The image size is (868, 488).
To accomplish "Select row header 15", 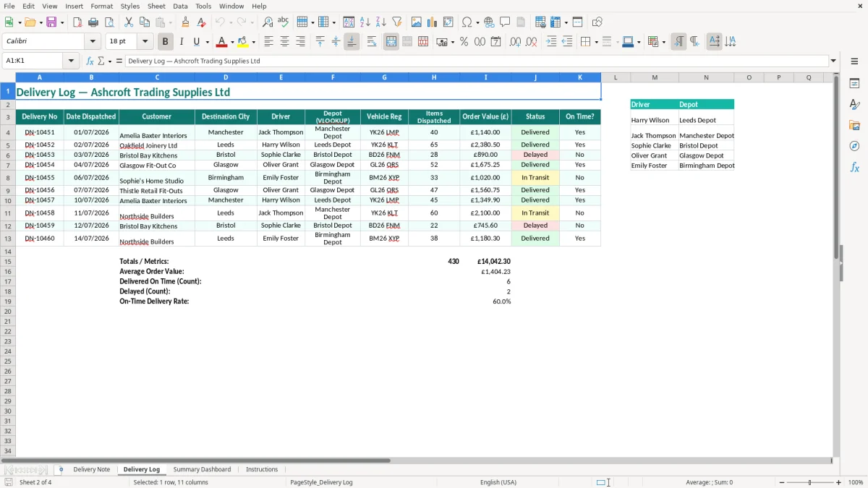I will tap(8, 262).
